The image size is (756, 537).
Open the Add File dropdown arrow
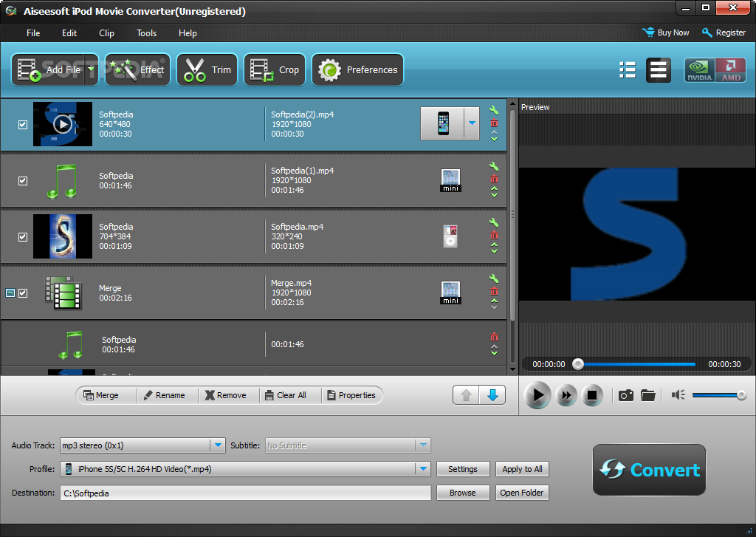tap(91, 70)
